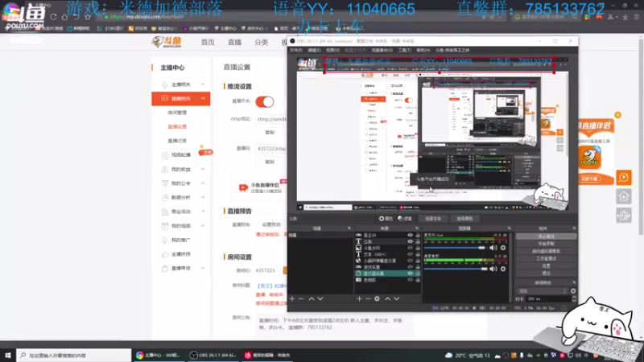Hide the highlighted 显示器采集 source via its eye icon

[410, 274]
